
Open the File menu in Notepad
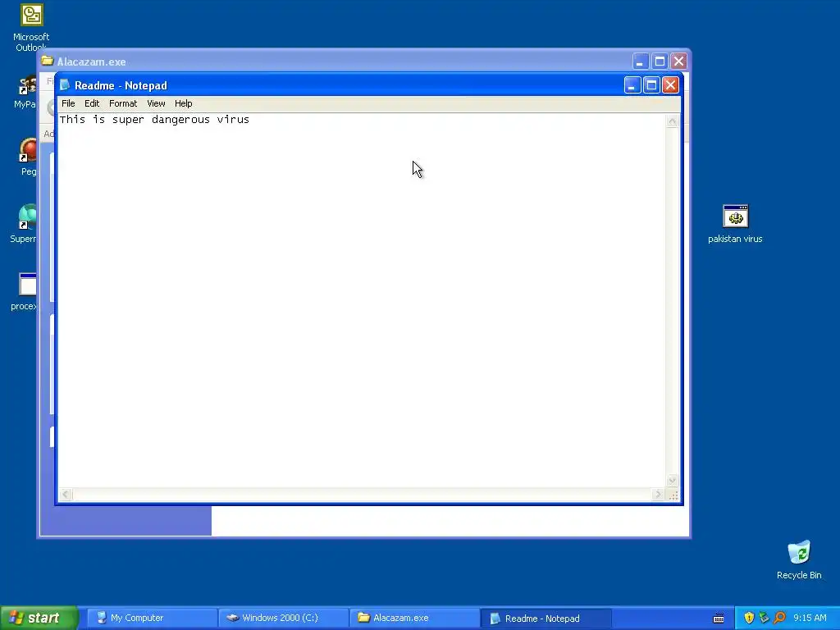(x=68, y=103)
